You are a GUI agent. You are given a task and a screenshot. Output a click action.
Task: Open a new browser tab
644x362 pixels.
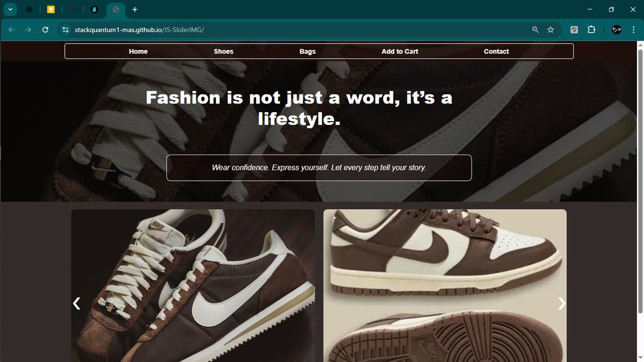(x=135, y=10)
